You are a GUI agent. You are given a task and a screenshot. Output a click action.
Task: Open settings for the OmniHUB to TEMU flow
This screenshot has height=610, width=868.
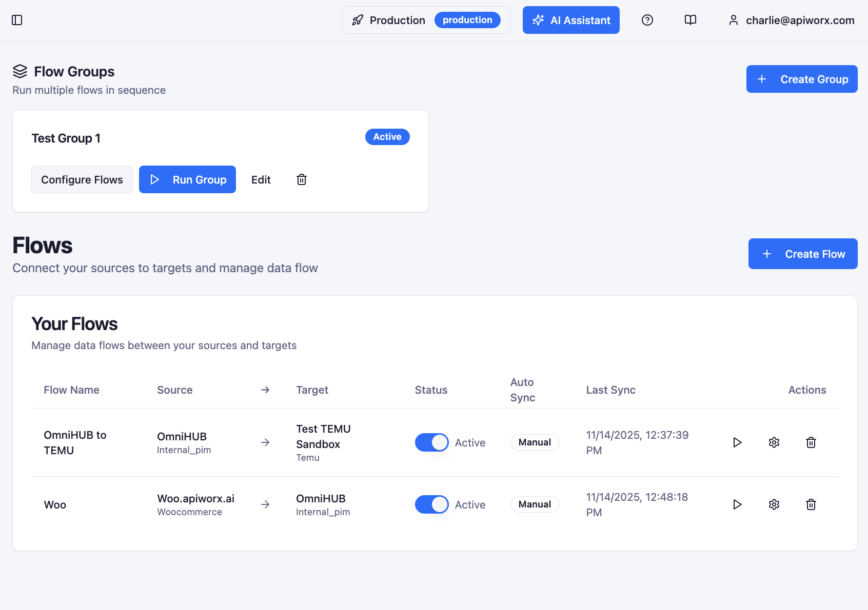point(774,442)
